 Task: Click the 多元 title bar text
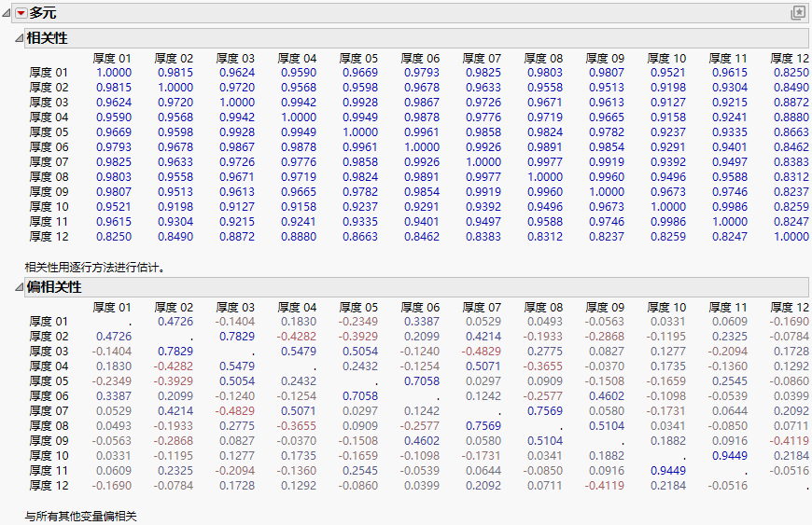[43, 13]
